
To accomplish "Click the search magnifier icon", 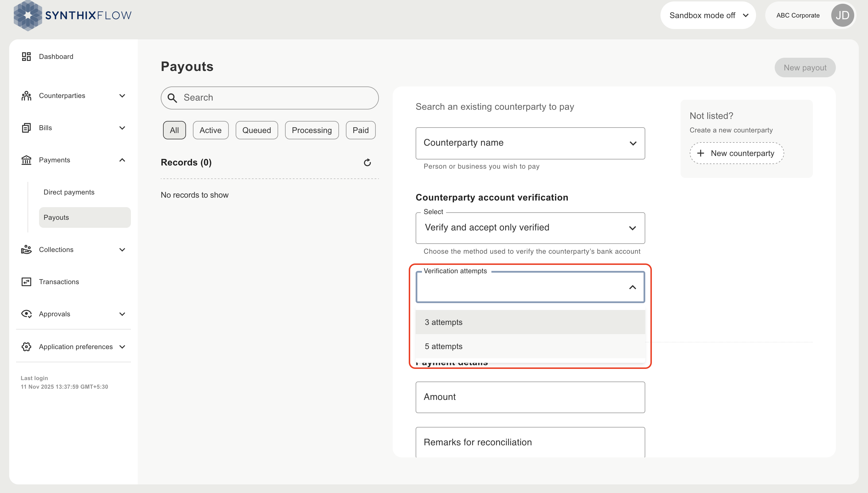I will (173, 98).
